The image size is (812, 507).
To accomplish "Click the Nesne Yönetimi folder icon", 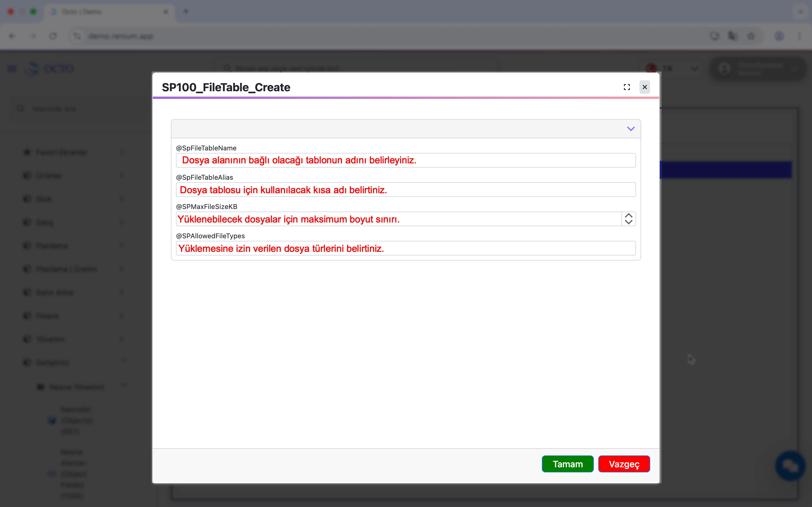I will click(x=41, y=387).
